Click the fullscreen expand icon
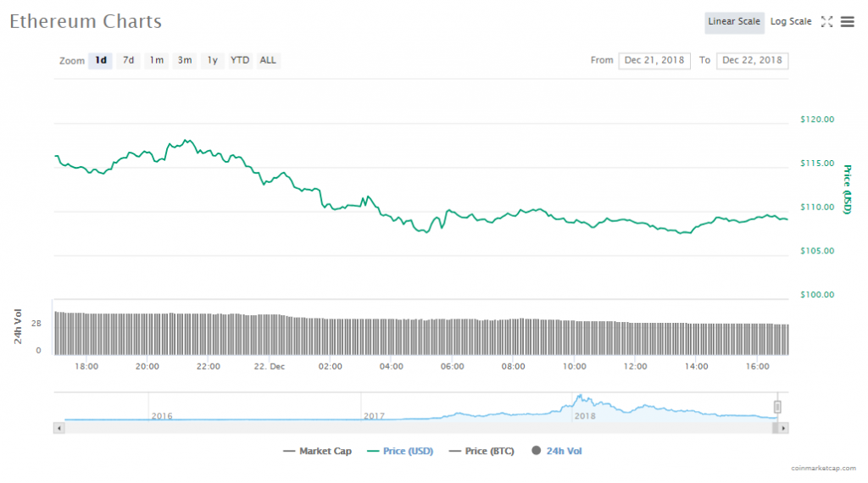The height and width of the screenshot is (483, 868). 827,22
